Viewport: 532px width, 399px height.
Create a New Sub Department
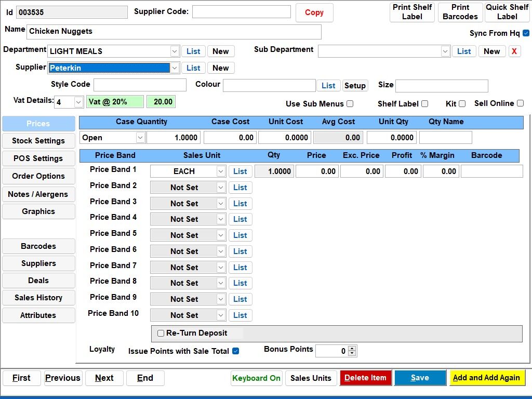coord(491,51)
